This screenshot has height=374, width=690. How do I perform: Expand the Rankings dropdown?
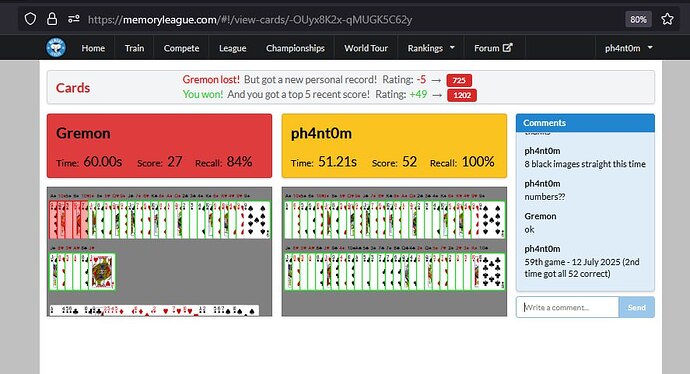[x=431, y=48]
